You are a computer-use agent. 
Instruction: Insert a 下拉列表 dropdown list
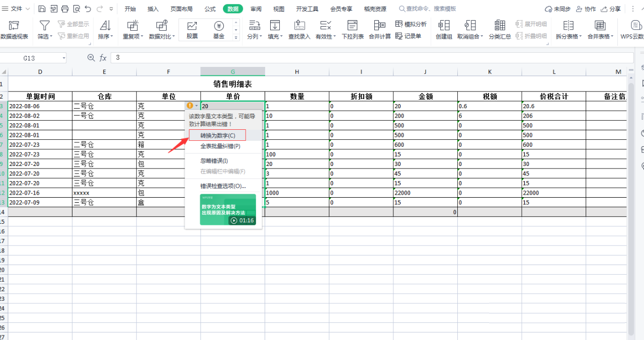pyautogui.click(x=353, y=29)
